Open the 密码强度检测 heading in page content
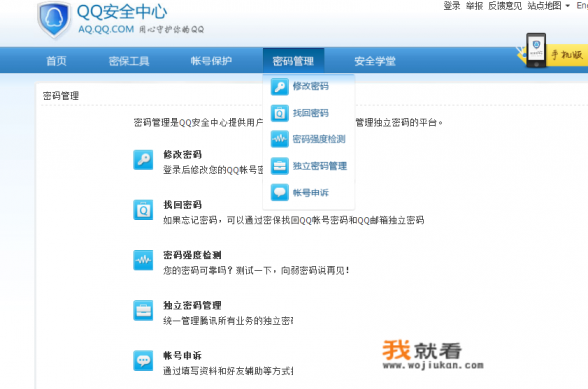 point(192,255)
